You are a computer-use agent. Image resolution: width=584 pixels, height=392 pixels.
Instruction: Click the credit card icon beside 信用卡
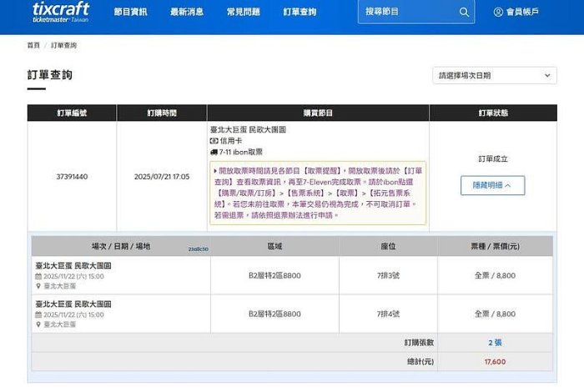214,141
